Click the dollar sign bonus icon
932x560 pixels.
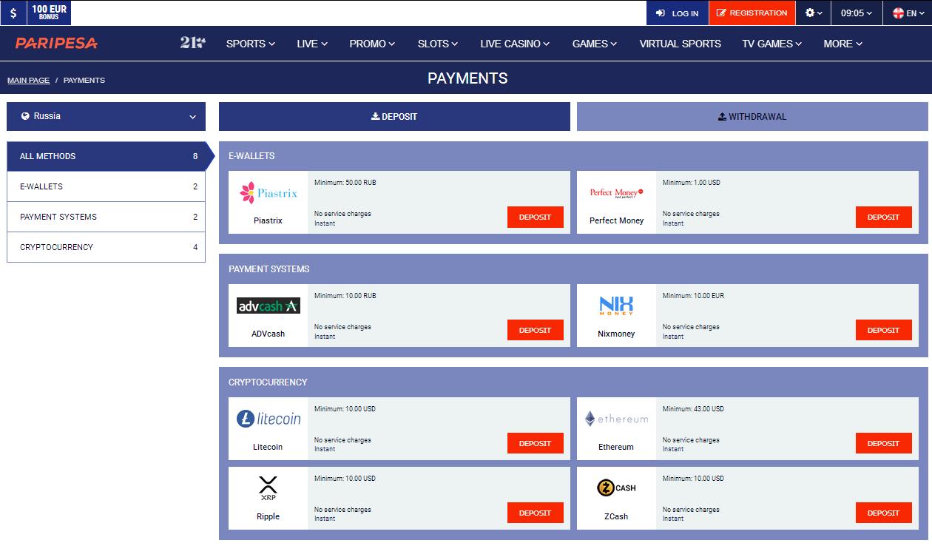pyautogui.click(x=13, y=13)
